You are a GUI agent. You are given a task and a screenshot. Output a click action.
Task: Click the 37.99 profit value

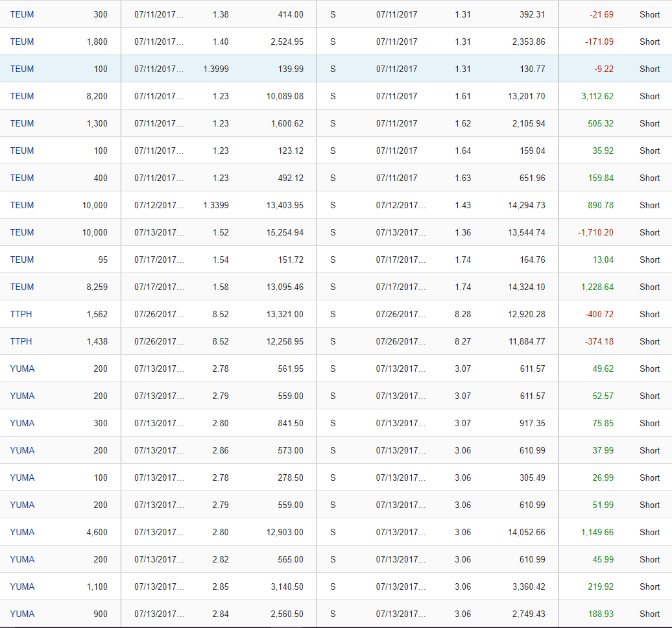click(x=603, y=450)
